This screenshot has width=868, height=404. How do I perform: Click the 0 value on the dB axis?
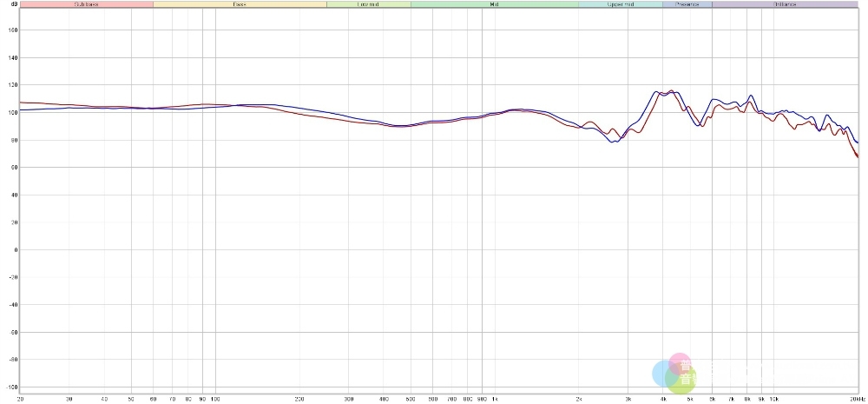12,249
